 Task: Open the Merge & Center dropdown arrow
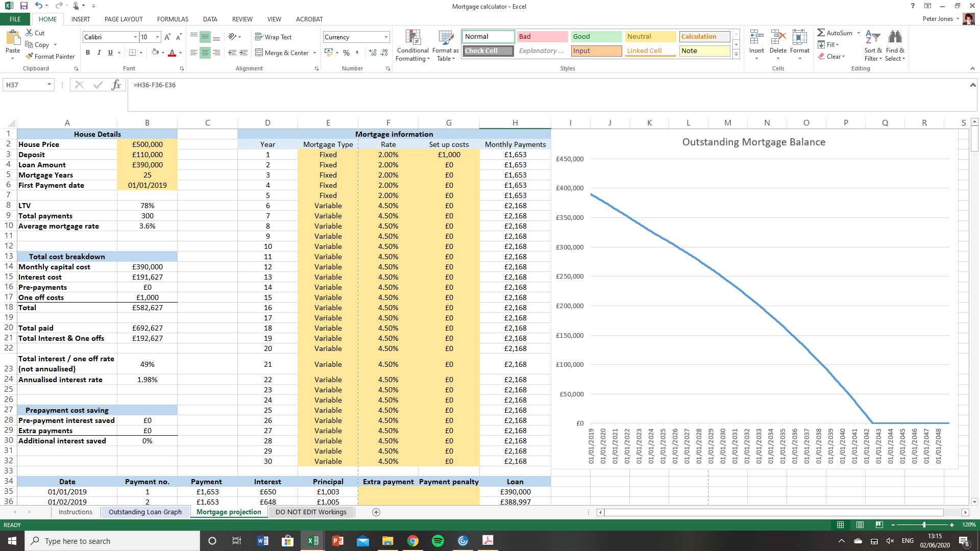314,53
